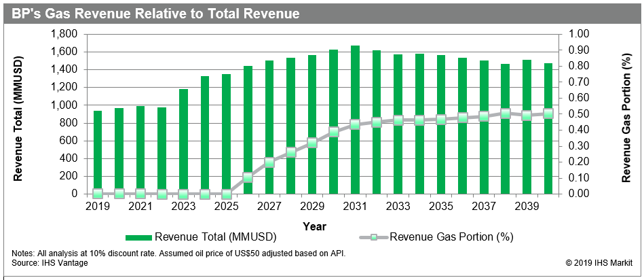Screen dimensions: 644x280
Task: Click the x-axis label "2019"
Action: click(98, 206)
